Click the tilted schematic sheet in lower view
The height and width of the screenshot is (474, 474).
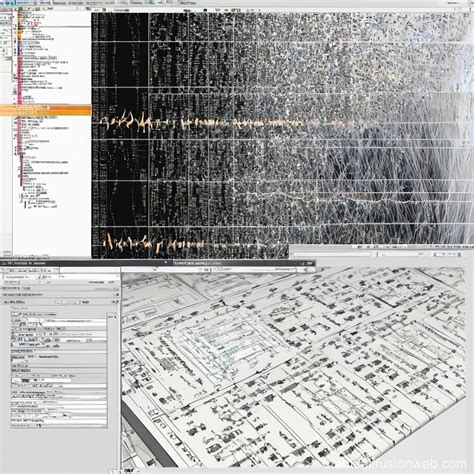(x=293, y=368)
